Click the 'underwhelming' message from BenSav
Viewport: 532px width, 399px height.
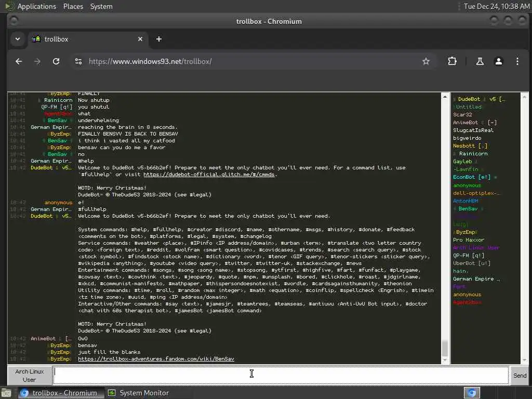[98, 121]
